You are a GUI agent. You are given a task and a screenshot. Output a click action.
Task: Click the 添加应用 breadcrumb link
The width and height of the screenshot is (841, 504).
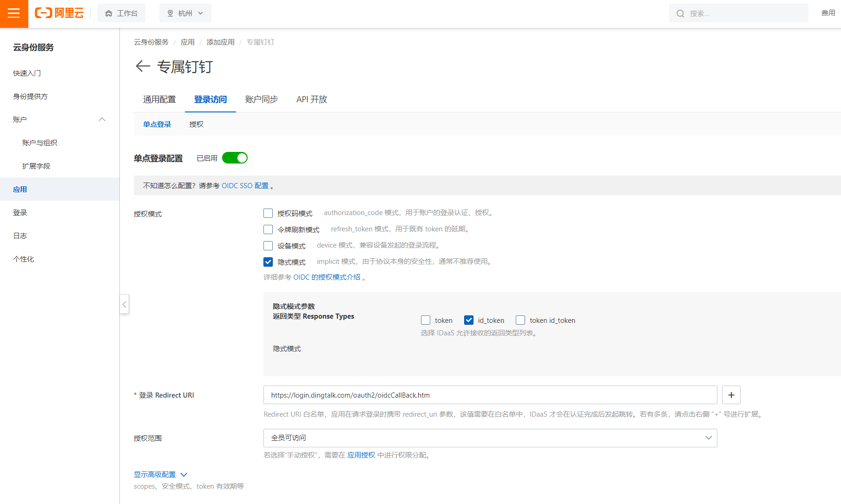221,42
